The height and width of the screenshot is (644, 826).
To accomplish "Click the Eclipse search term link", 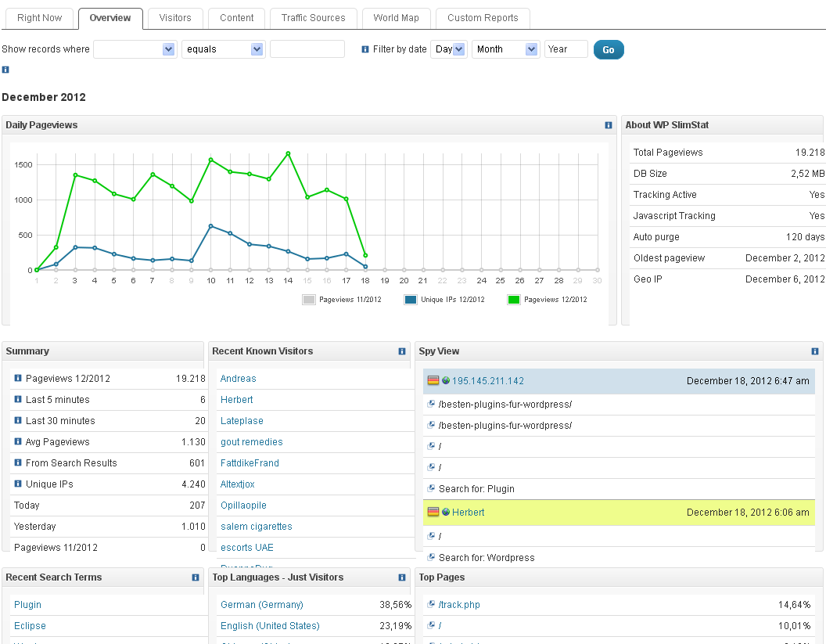I will 30,625.
